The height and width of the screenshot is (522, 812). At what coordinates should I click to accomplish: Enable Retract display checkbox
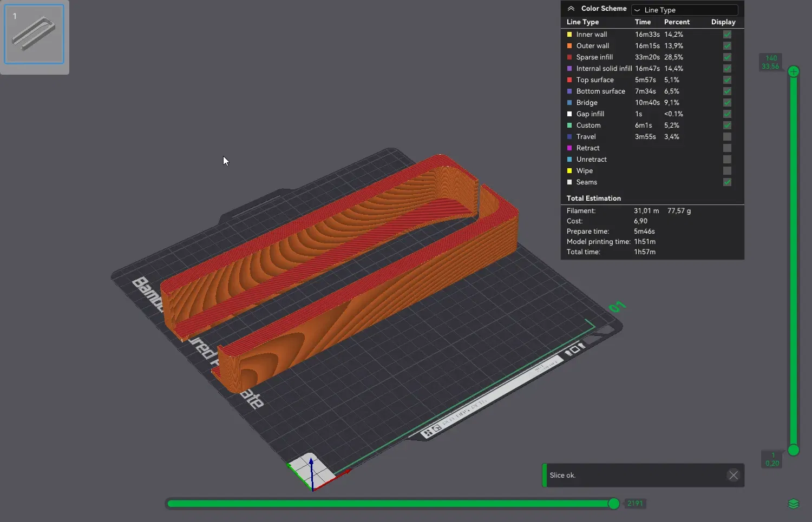(727, 148)
